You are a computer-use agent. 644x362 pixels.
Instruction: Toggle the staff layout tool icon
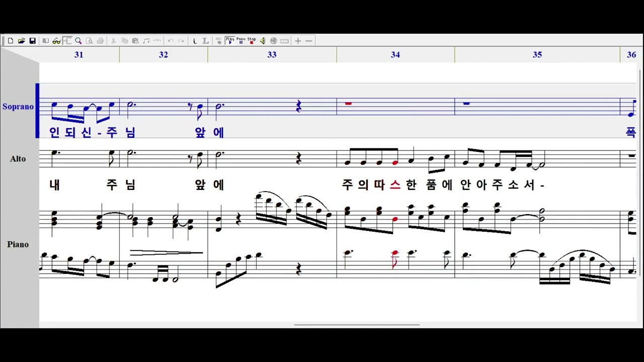click(67, 41)
